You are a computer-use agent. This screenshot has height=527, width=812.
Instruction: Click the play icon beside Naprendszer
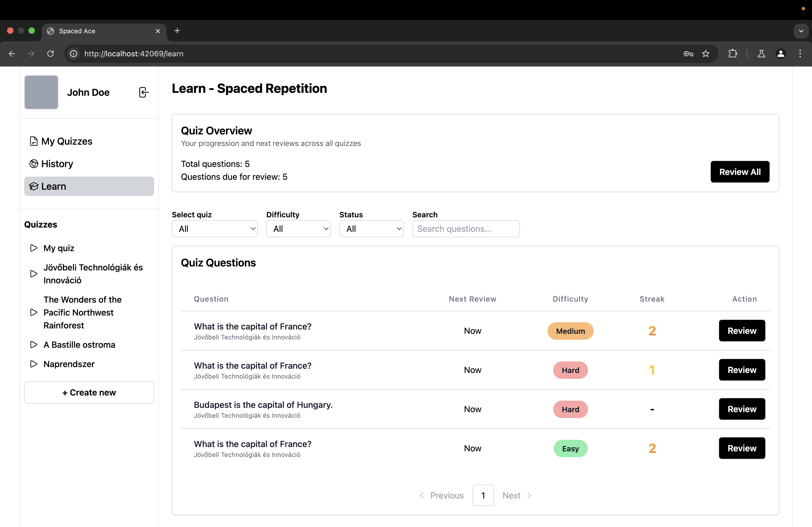(x=34, y=364)
